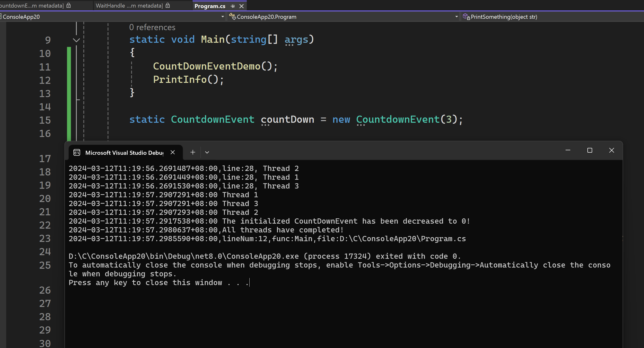Click the '0 references' CodeLens link

[x=152, y=27]
